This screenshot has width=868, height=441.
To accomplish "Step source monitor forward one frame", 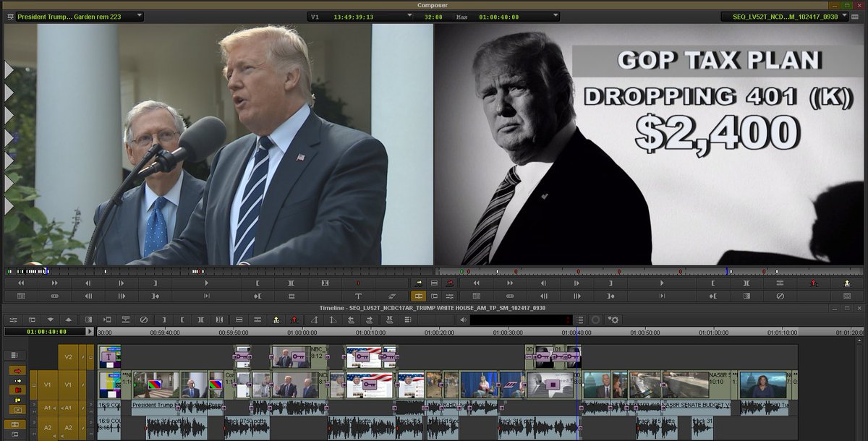I will 121,283.
